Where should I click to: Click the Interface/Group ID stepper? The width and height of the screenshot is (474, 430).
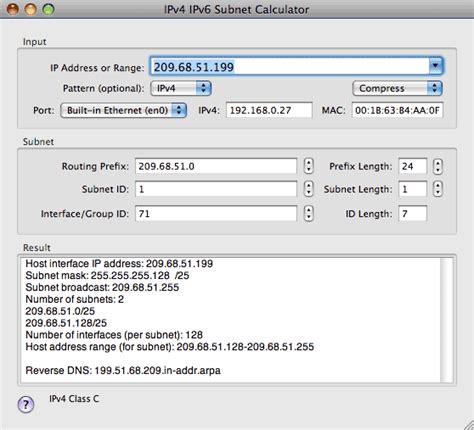(309, 213)
